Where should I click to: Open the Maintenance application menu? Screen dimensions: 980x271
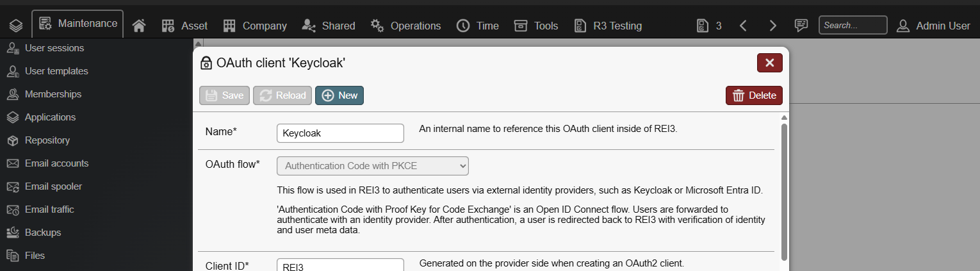78,24
